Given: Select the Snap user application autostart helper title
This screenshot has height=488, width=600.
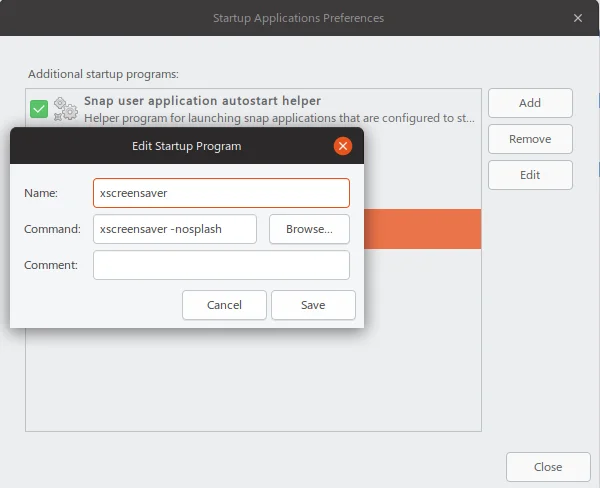Looking at the screenshot, I should tap(202, 101).
